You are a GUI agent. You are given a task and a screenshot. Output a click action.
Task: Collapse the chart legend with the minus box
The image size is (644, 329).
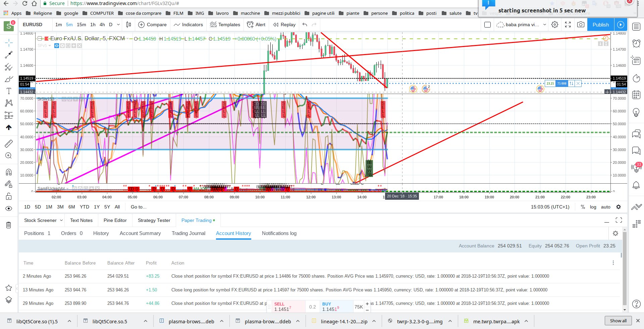[x=40, y=38]
